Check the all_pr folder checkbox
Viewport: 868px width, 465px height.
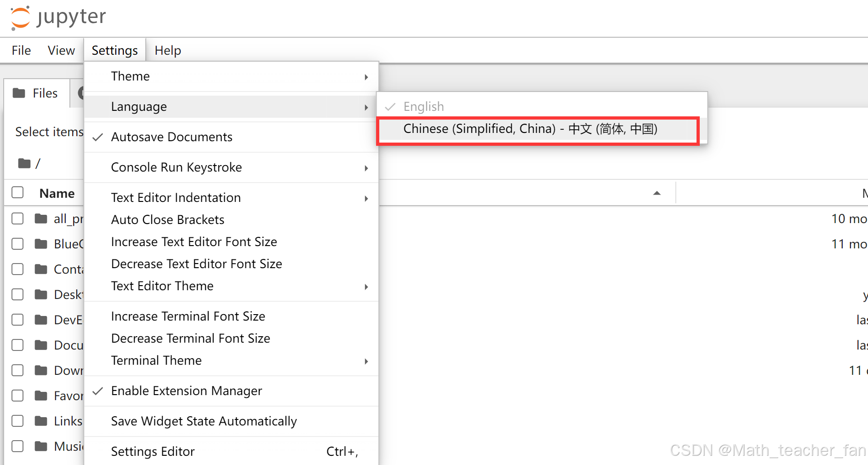[x=17, y=218]
